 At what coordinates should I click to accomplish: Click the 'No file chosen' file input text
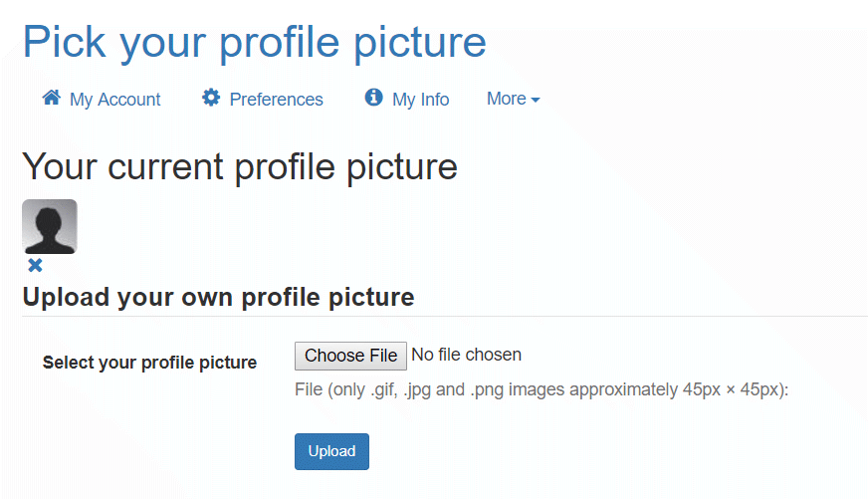tap(466, 355)
